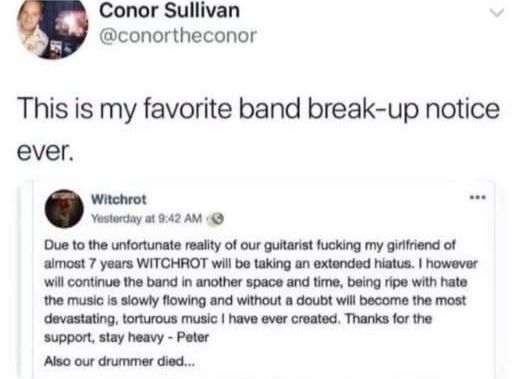Screen dimensions: 520x379
Task: Open the @conortheconor handle link
Action: [178, 35]
